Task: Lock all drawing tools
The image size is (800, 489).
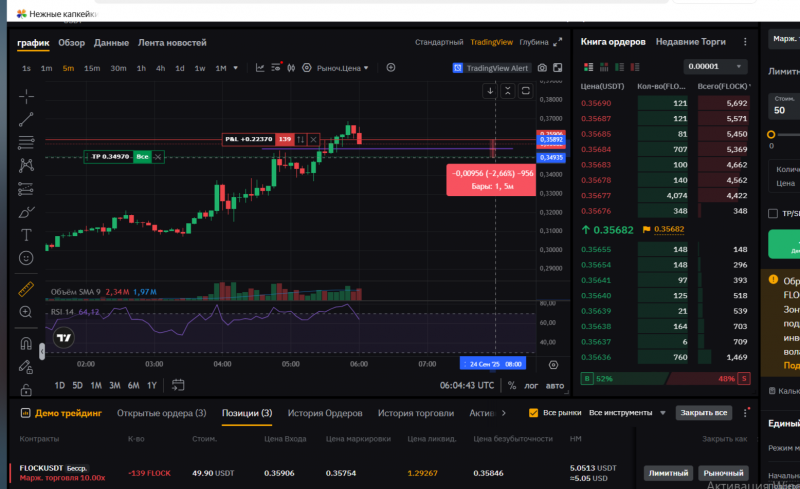Action: [x=27, y=390]
